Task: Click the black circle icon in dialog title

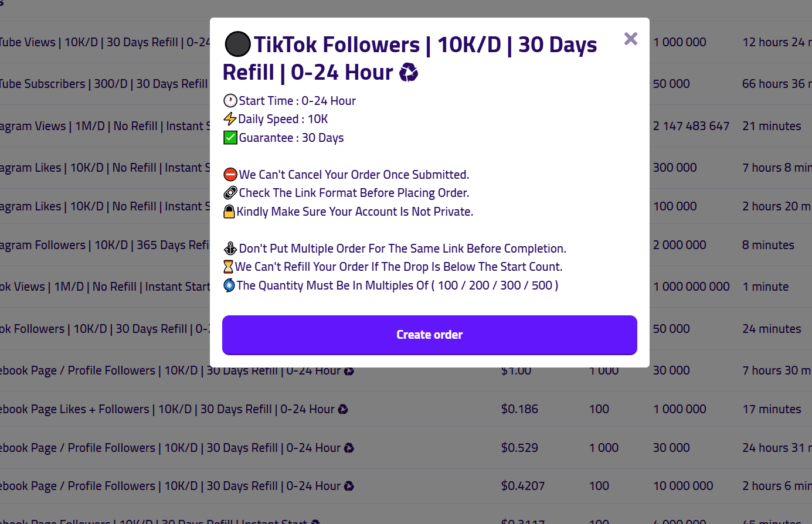Action: [237, 45]
